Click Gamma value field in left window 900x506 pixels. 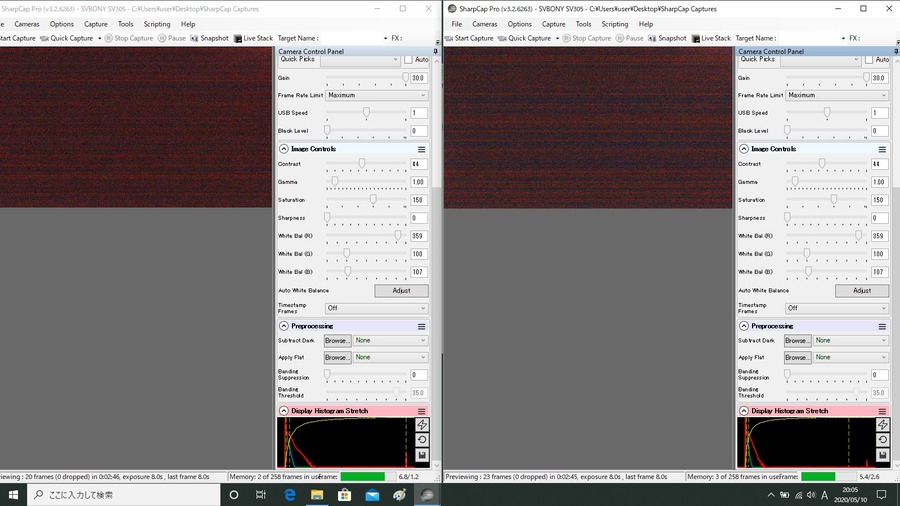[x=419, y=182]
